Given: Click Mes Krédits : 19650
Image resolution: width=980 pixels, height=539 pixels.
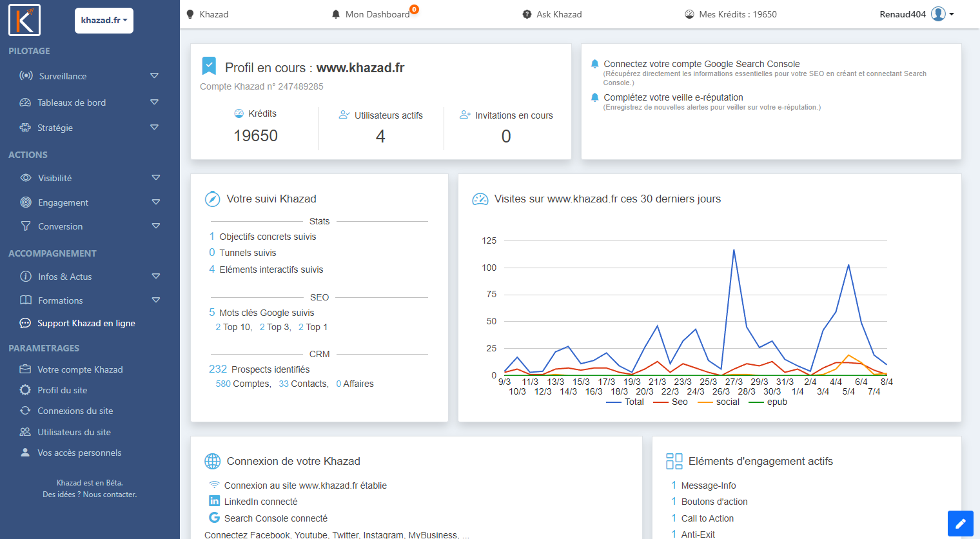Looking at the screenshot, I should pyautogui.click(x=730, y=14).
